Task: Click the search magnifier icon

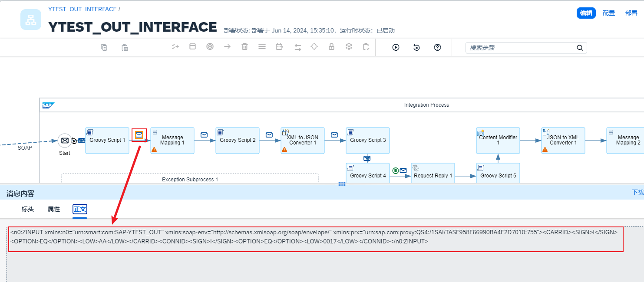Action: click(579, 48)
